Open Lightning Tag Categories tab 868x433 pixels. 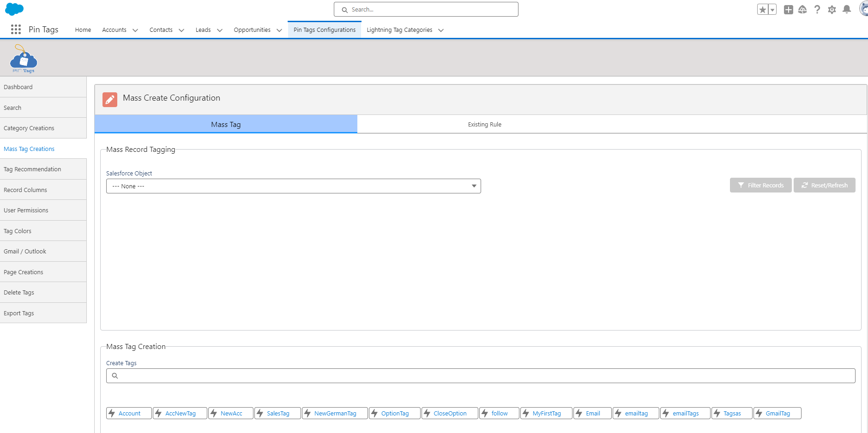pos(399,30)
